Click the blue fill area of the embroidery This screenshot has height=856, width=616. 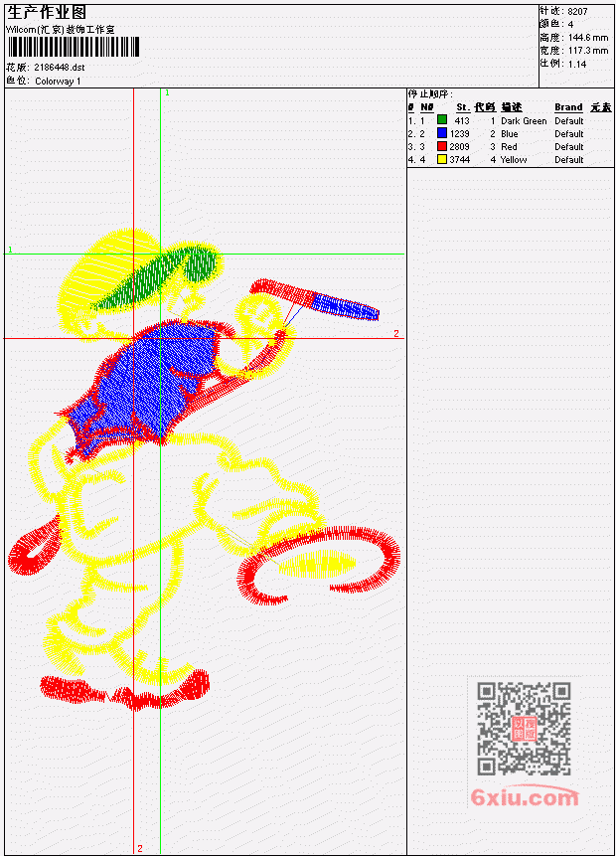[x=147, y=382]
